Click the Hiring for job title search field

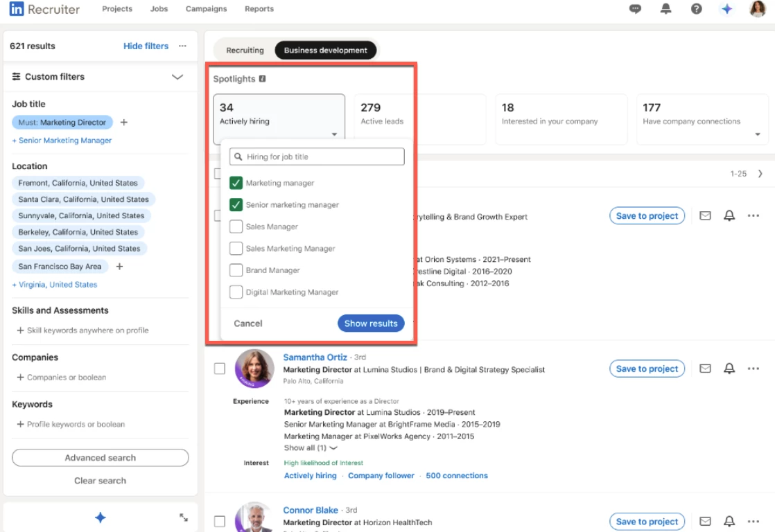pos(317,157)
